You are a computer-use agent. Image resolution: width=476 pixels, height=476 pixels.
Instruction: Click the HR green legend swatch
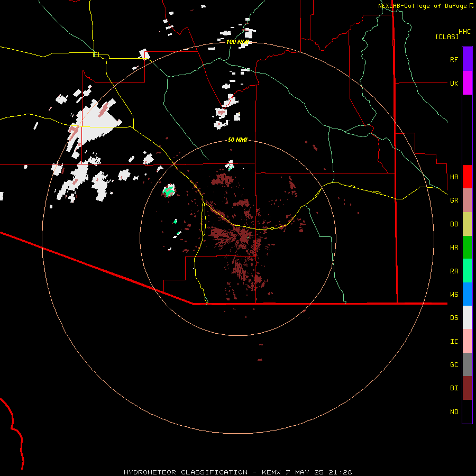click(467, 248)
